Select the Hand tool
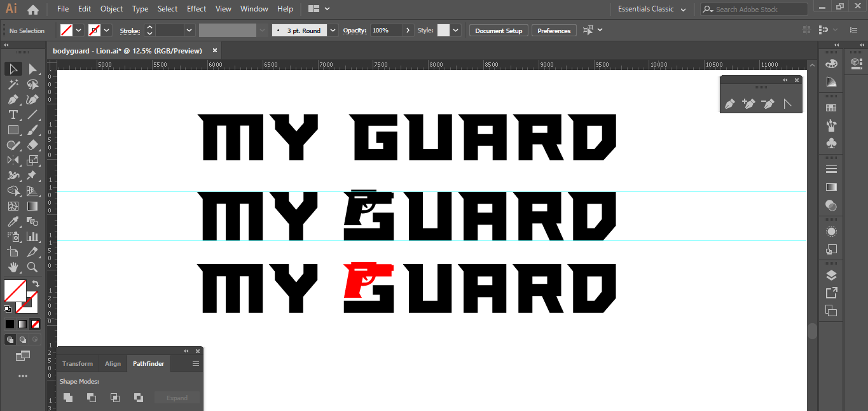The image size is (868, 411). [x=13, y=267]
